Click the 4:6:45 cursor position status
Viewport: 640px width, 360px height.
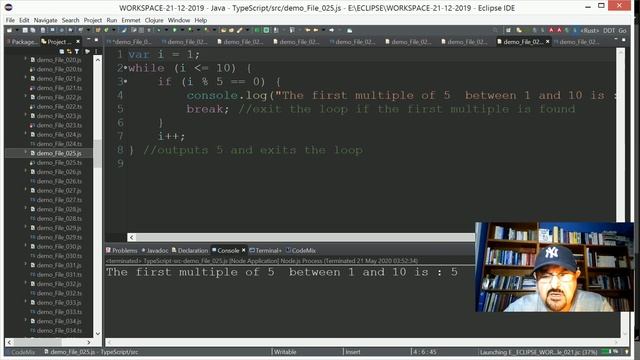pos(424,352)
